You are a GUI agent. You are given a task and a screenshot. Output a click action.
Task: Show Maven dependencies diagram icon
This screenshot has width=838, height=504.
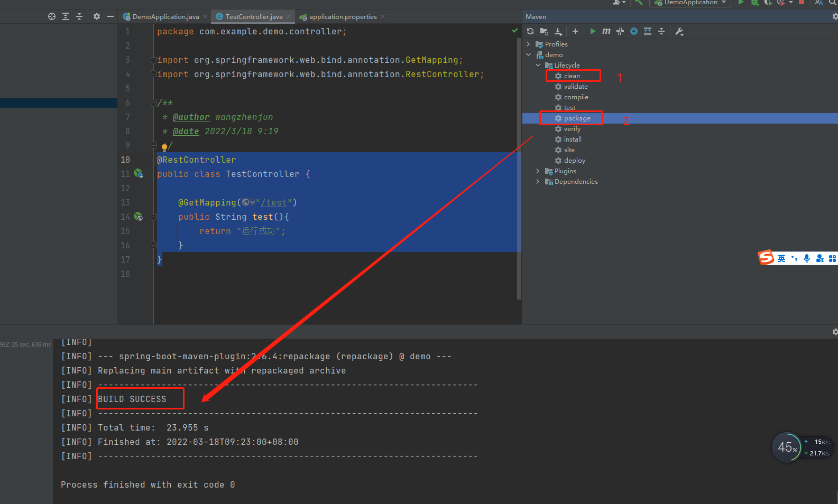coord(648,31)
